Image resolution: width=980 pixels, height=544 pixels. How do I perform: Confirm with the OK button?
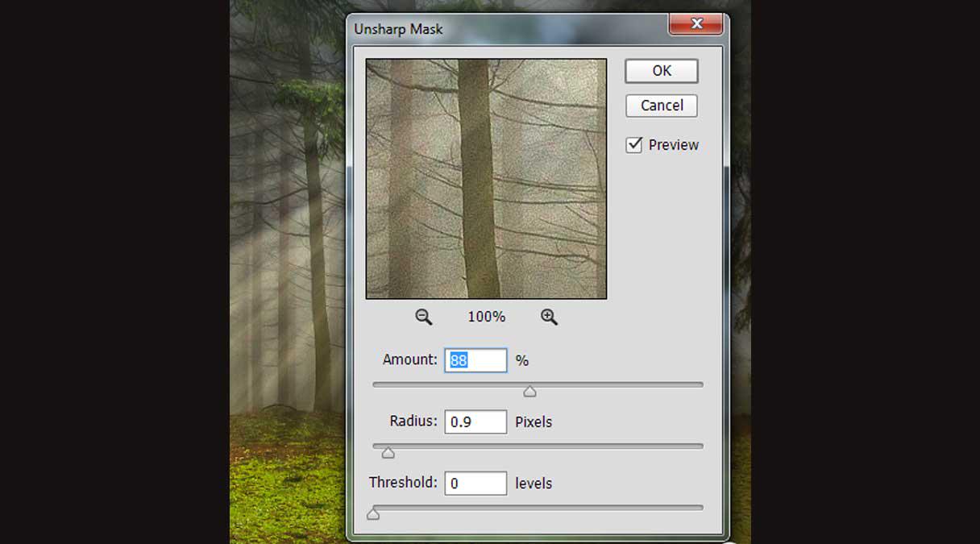coord(662,71)
